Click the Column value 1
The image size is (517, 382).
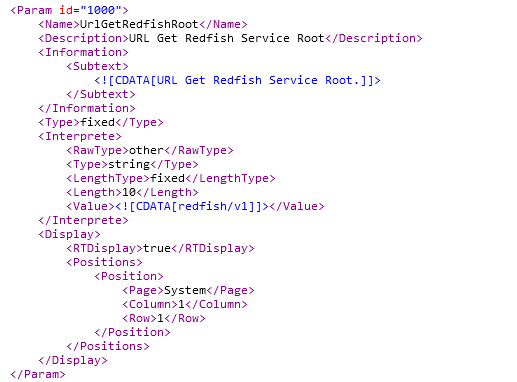pos(181,304)
